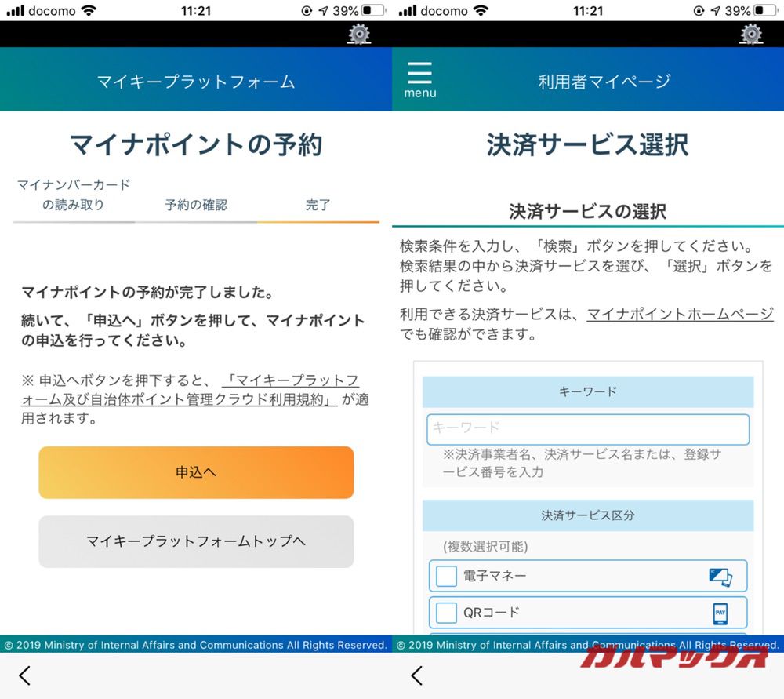
Task: Switch to the マイナンバーカードの読み取り tab
Action: pos(74,192)
